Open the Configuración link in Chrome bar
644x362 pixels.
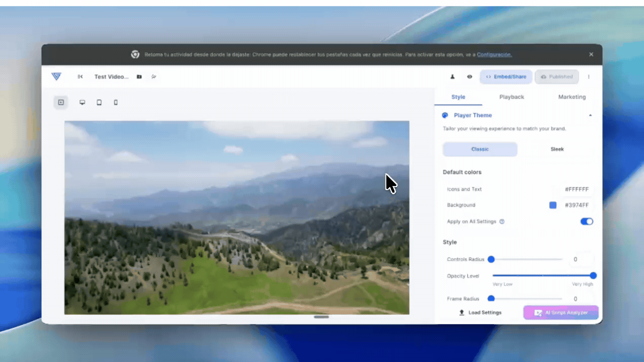(x=494, y=55)
